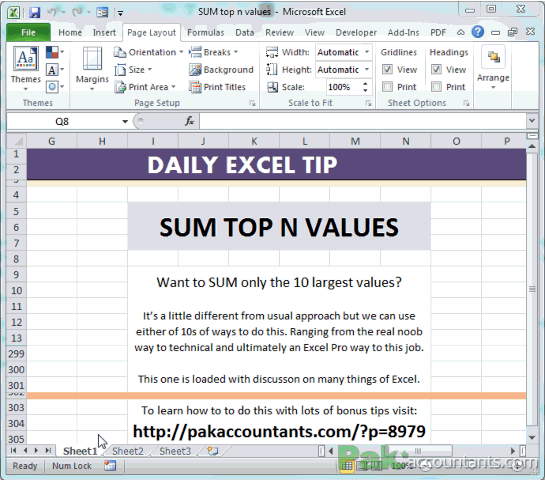
Task: Uncheck Gridlines View checkbox
Action: click(x=387, y=70)
